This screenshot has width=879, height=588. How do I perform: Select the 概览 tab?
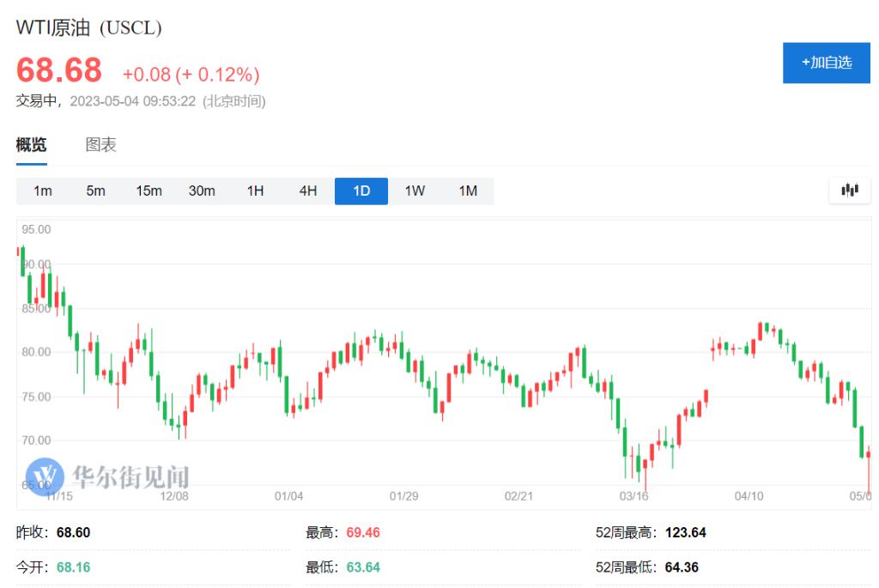[31, 144]
